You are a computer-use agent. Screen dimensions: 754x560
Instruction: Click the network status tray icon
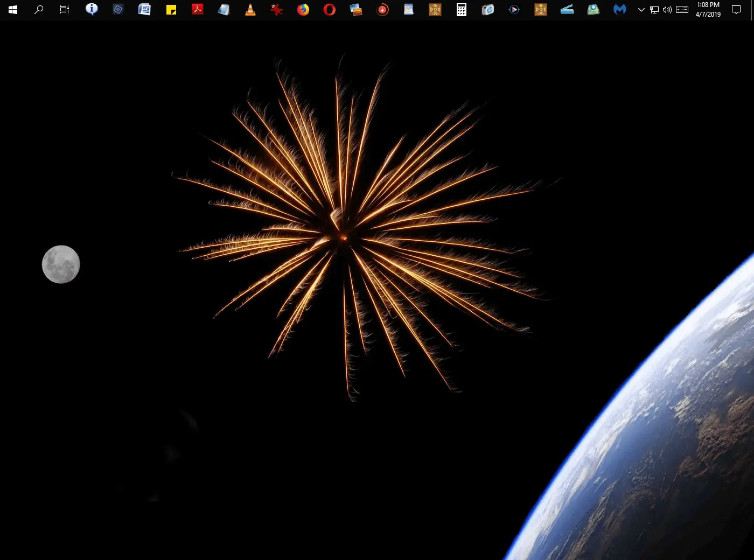point(654,10)
